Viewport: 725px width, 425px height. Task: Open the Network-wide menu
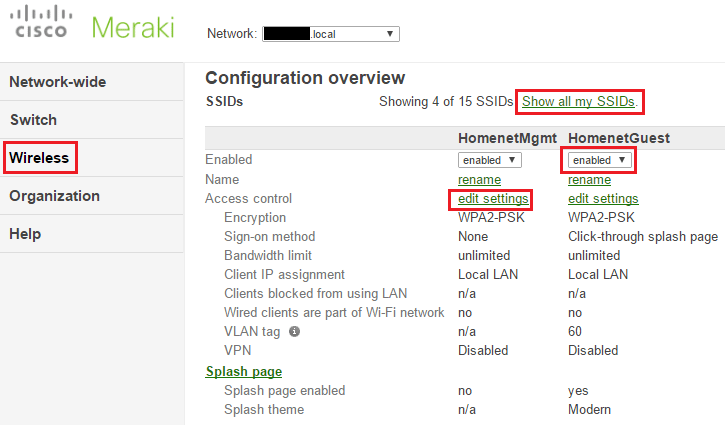coord(58,82)
